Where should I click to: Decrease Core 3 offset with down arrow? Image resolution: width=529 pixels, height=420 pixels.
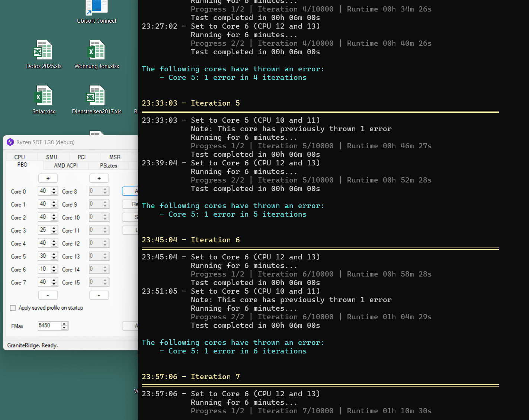[x=54, y=232]
